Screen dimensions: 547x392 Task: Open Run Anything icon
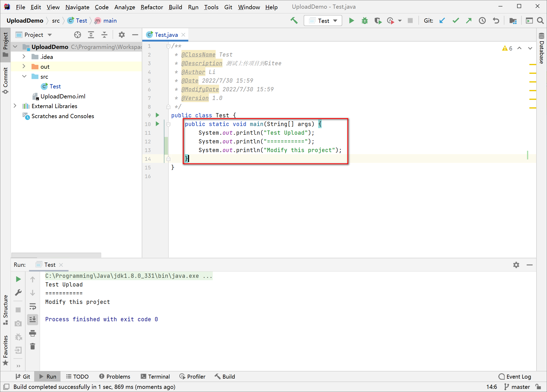click(529, 21)
